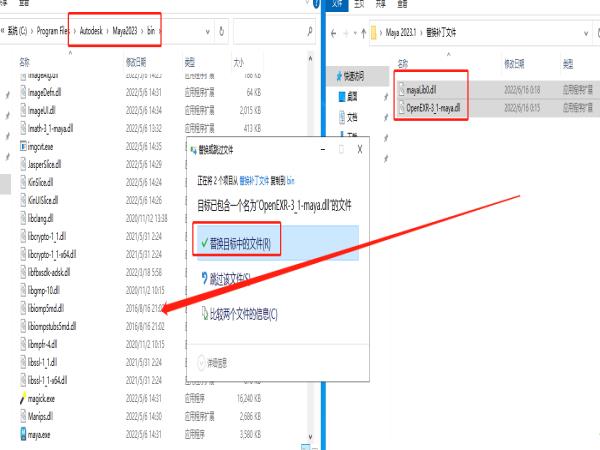
Task: Open the address history dropdown in left Explorer
Action: pos(207,32)
